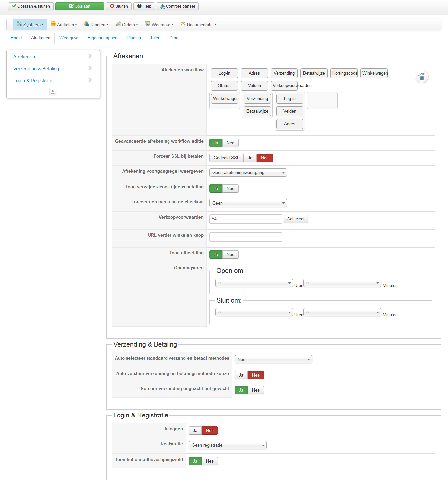
Task: Open Auto selecteer standaard methodes dropdown
Action: 274,360
